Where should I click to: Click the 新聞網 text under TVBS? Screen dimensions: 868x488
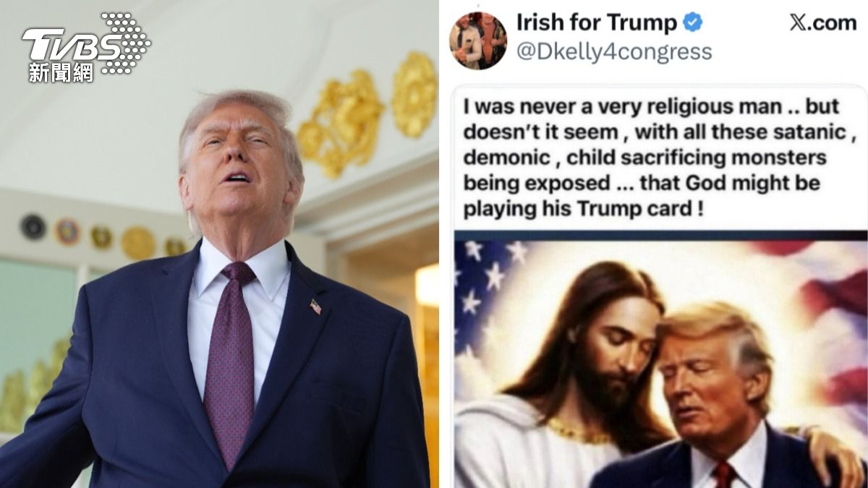pyautogui.click(x=61, y=72)
